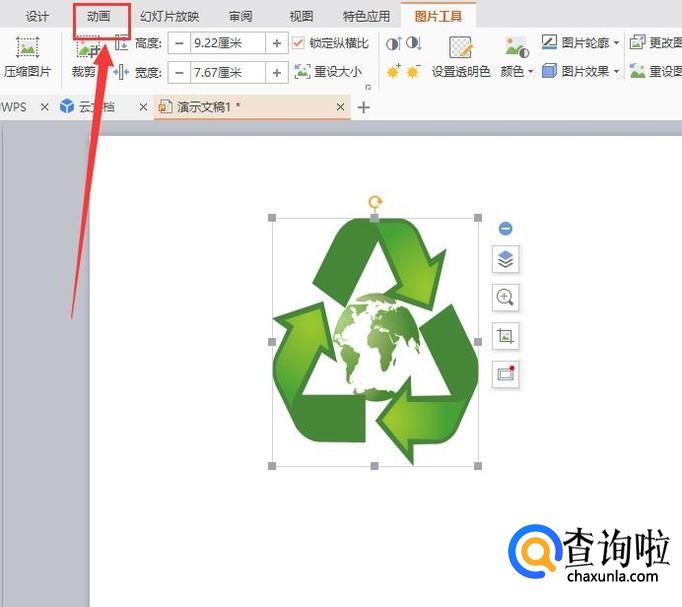
Task: Close the cloud document (云文档) tab
Action: (143, 107)
